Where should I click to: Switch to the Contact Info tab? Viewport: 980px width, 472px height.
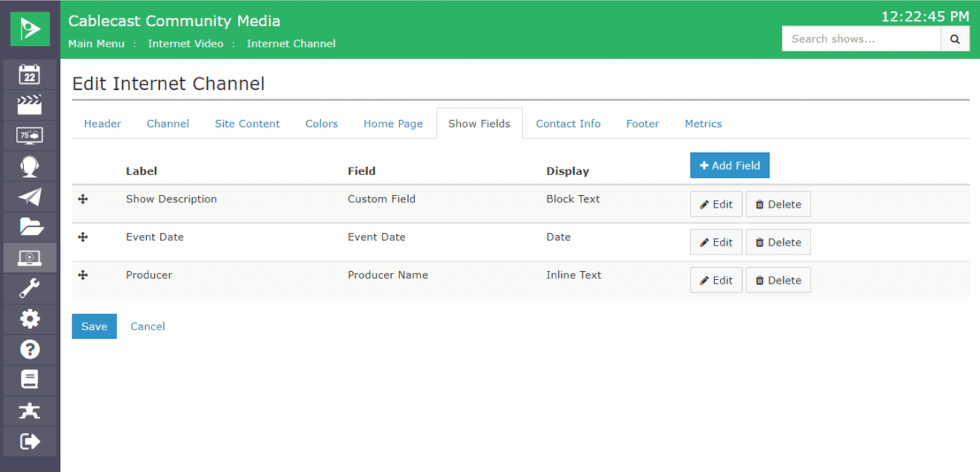click(568, 124)
